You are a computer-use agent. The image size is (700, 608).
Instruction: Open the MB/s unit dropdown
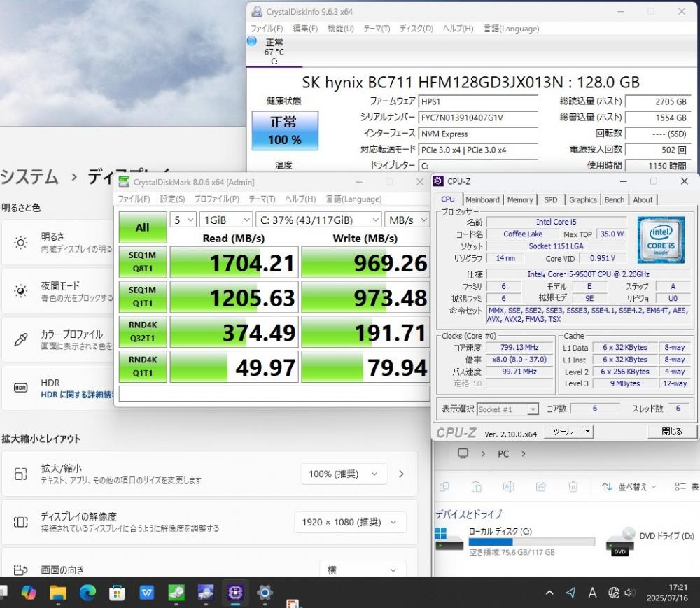point(407,220)
